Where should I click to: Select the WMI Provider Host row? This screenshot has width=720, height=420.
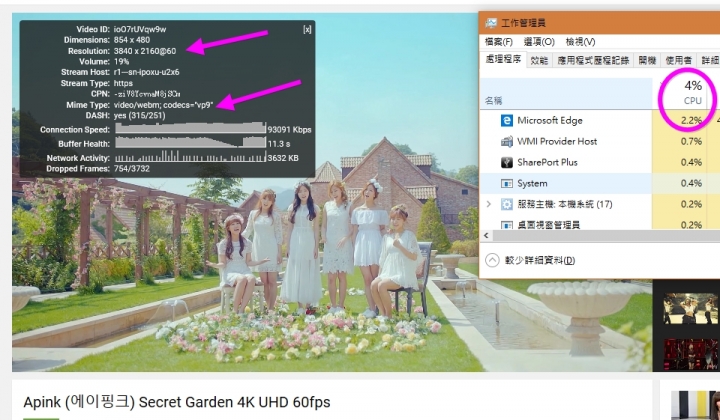(600, 141)
